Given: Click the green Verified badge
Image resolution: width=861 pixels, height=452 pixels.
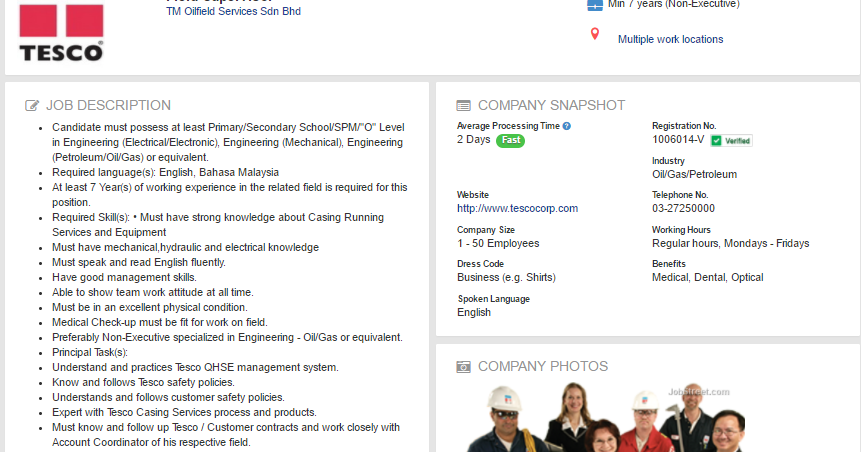Looking at the screenshot, I should click(731, 141).
